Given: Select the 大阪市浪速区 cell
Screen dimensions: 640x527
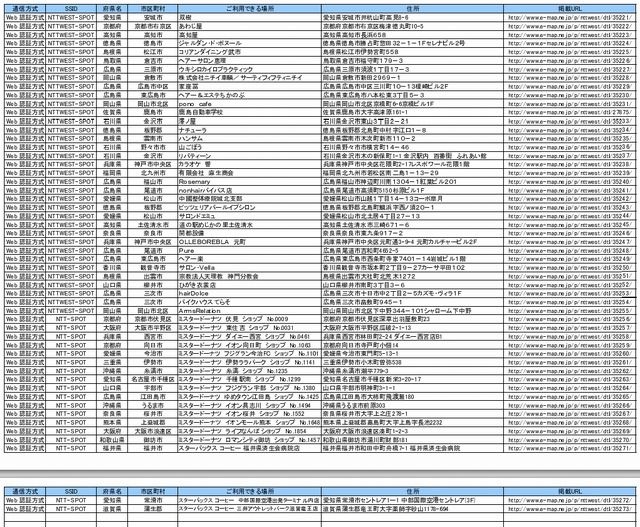Looking at the screenshot, I should tap(153, 431).
